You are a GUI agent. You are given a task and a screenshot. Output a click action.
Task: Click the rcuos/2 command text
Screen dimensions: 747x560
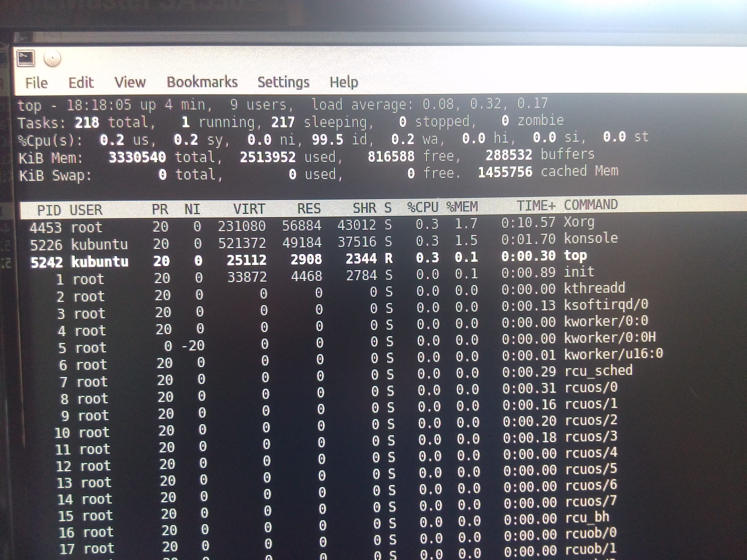pos(591,420)
